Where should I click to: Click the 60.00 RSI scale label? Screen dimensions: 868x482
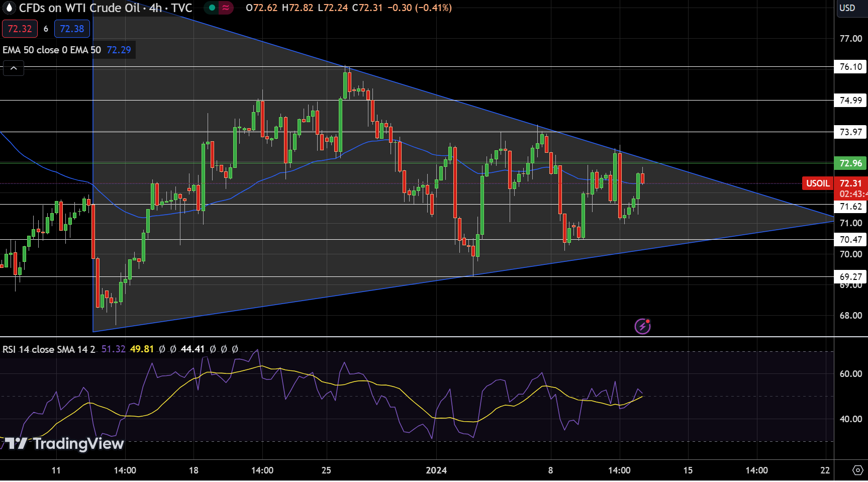point(850,374)
